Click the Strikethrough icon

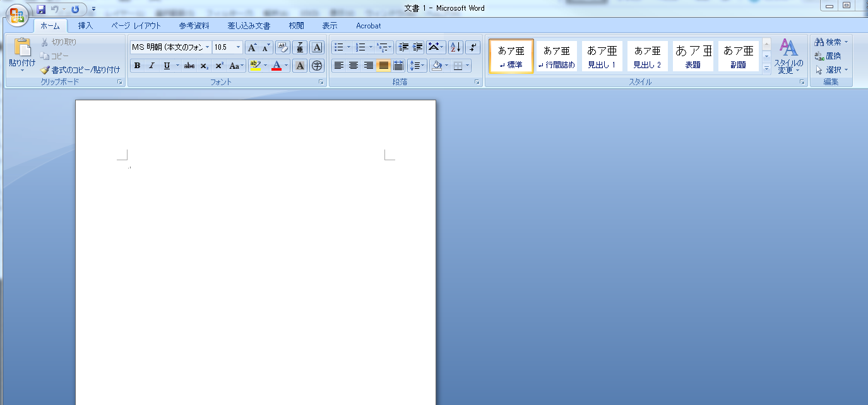pyautogui.click(x=189, y=65)
